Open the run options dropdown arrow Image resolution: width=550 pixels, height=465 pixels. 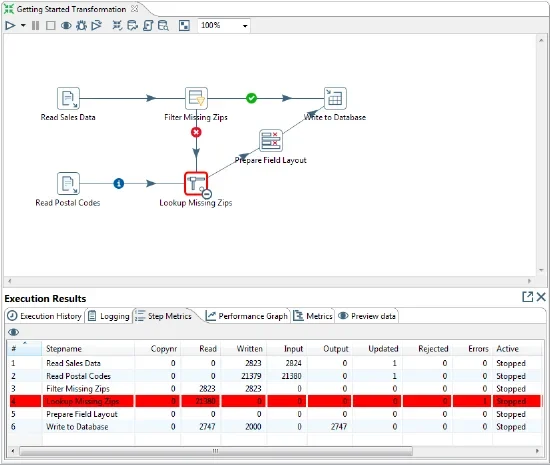pyautogui.click(x=23, y=26)
